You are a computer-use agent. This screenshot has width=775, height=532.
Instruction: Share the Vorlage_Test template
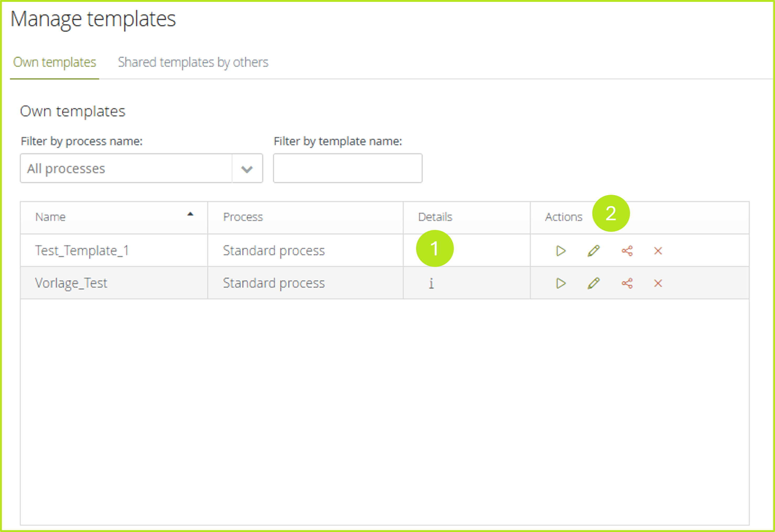click(x=627, y=283)
